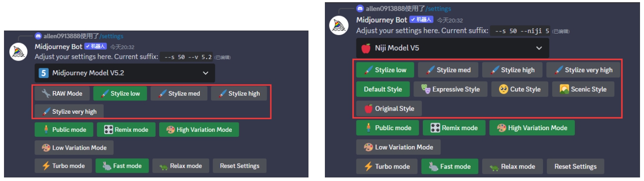Click Midjourney Bot username in right message
Viewport: 644px width, 181px height.
click(x=382, y=20)
